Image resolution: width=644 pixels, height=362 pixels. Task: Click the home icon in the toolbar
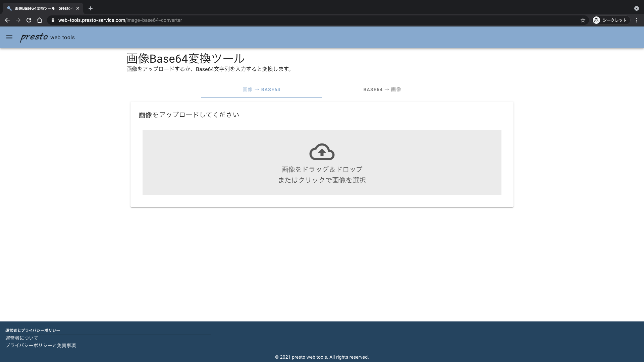tap(40, 20)
